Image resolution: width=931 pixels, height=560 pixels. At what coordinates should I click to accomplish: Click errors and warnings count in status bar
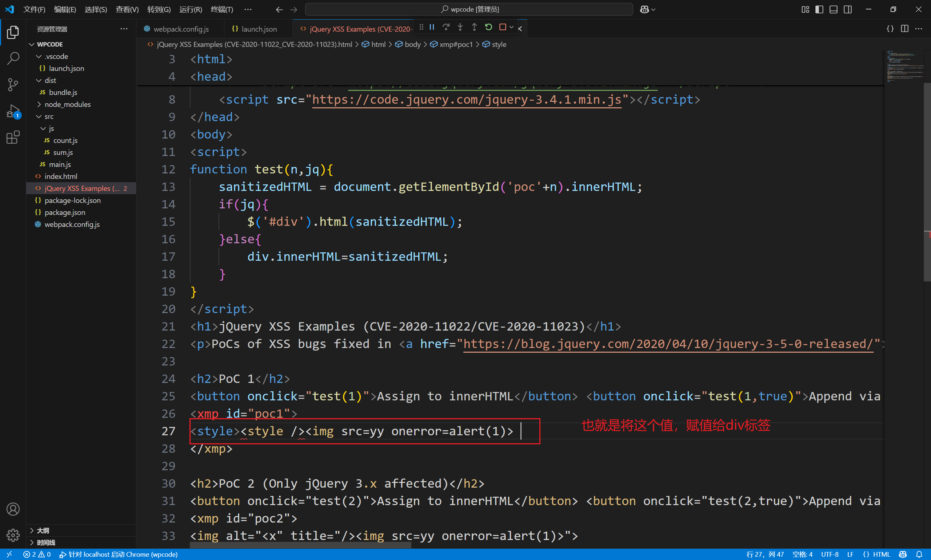[37, 554]
